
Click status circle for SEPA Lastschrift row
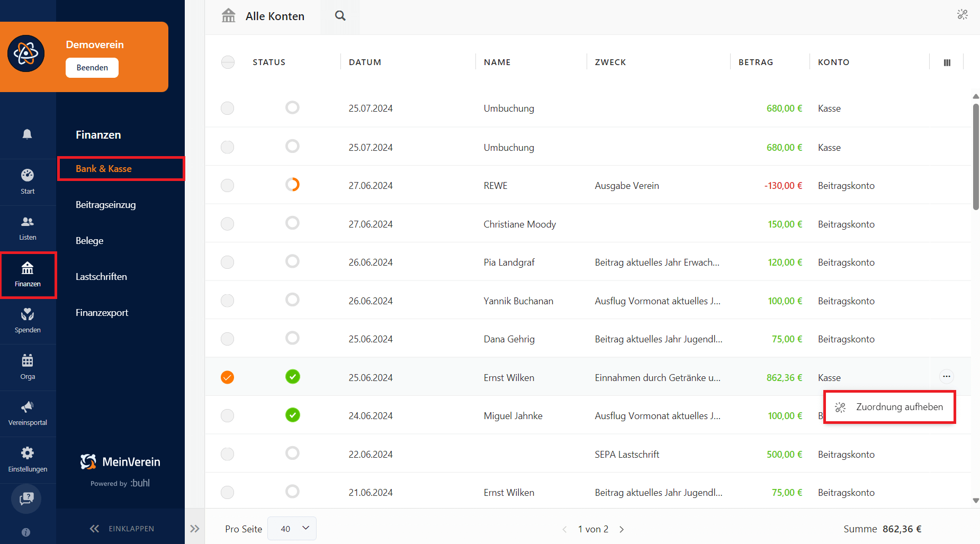point(293,453)
